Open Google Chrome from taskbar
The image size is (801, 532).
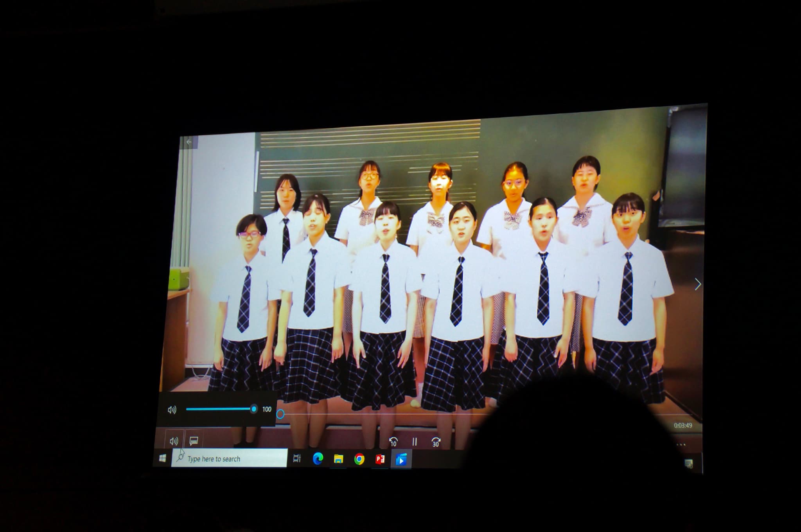359,459
